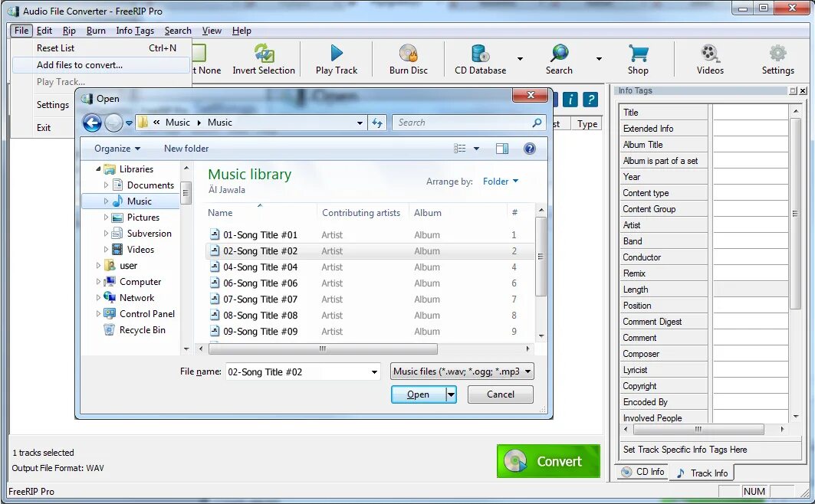
Task: Switch to the Track Info tab
Action: [x=702, y=473]
